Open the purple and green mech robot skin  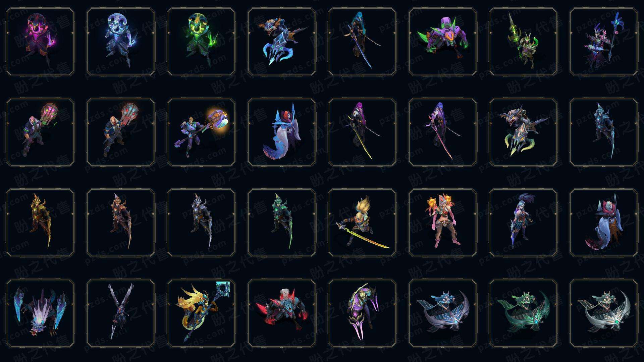(x=443, y=42)
